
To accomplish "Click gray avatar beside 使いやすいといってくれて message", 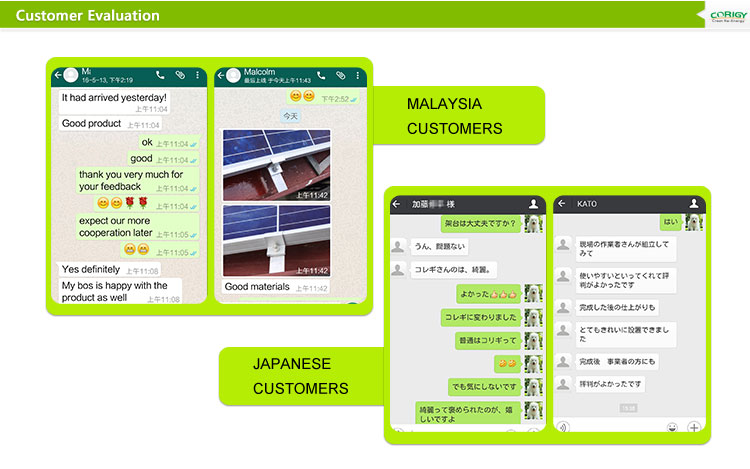I will 563,276.
